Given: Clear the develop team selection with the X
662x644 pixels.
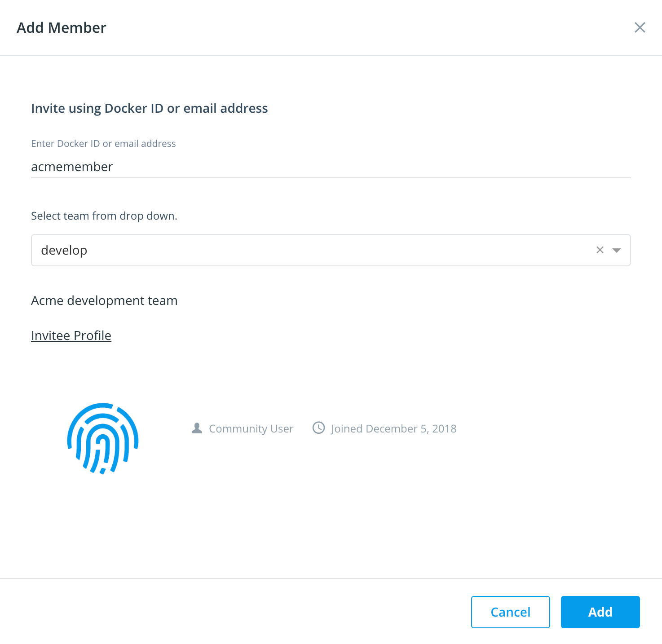Looking at the screenshot, I should pos(600,250).
